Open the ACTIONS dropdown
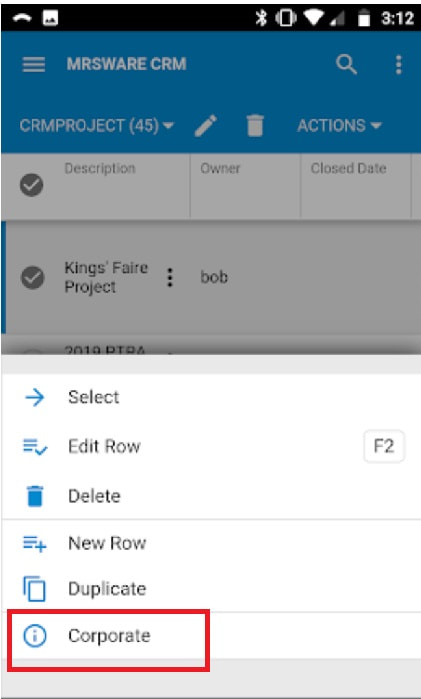The height and width of the screenshot is (699, 421). point(339,126)
